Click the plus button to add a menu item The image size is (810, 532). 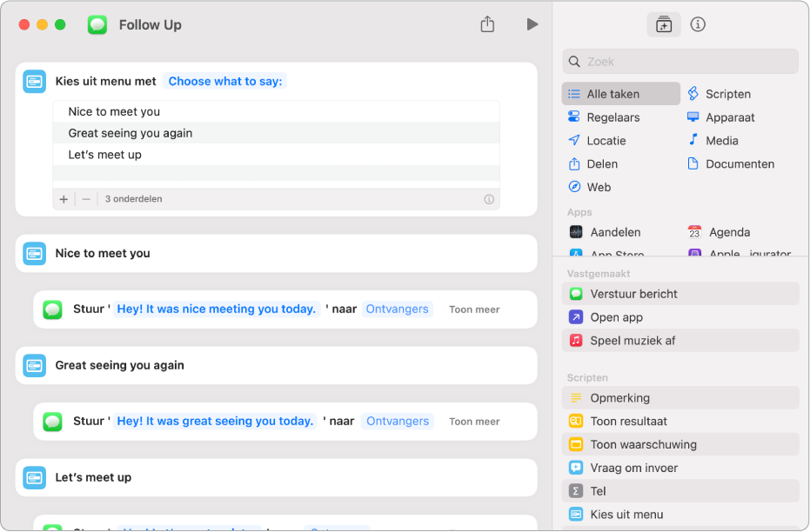64,199
